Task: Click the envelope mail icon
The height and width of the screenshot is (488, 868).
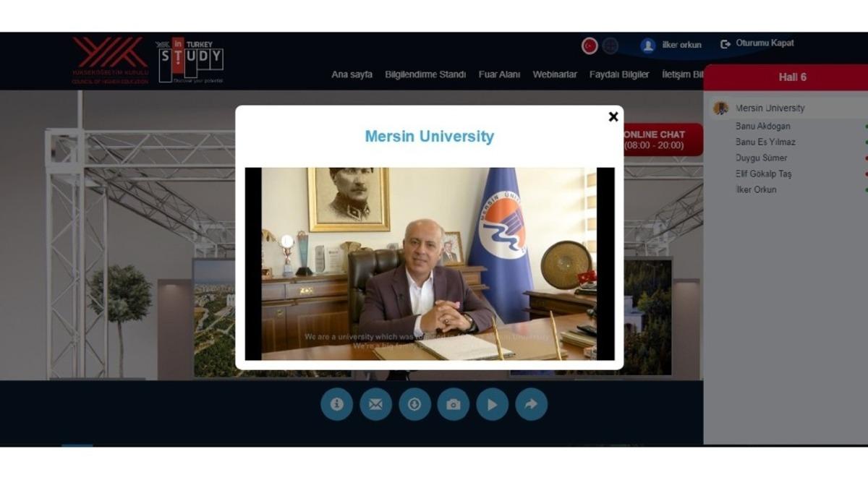Action: [x=376, y=405]
